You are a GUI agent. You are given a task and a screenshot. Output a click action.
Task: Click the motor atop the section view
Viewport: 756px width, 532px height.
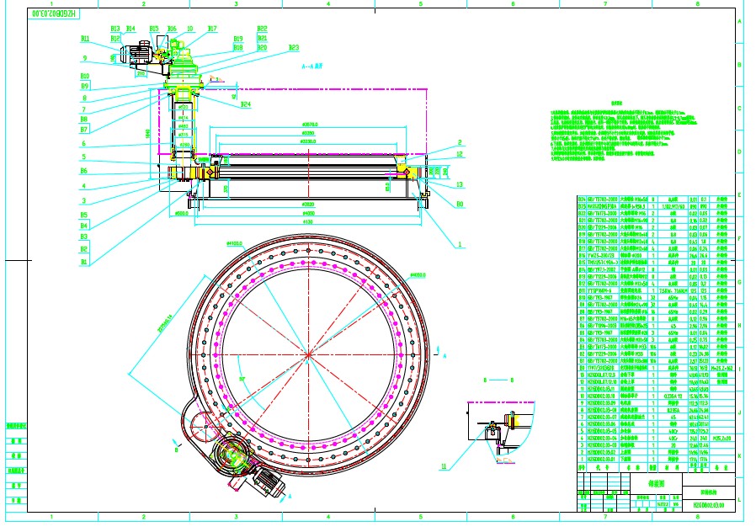(136, 55)
